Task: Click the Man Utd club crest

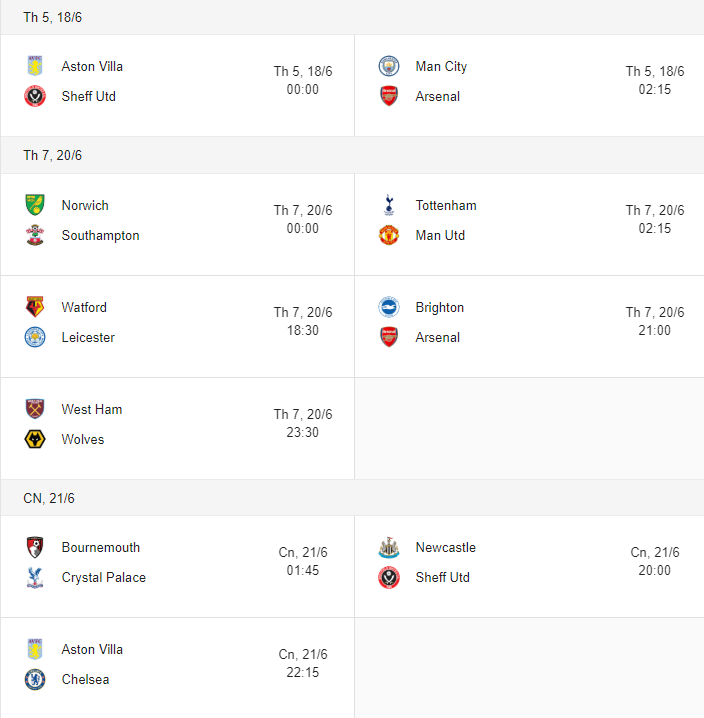Action: pyautogui.click(x=389, y=235)
